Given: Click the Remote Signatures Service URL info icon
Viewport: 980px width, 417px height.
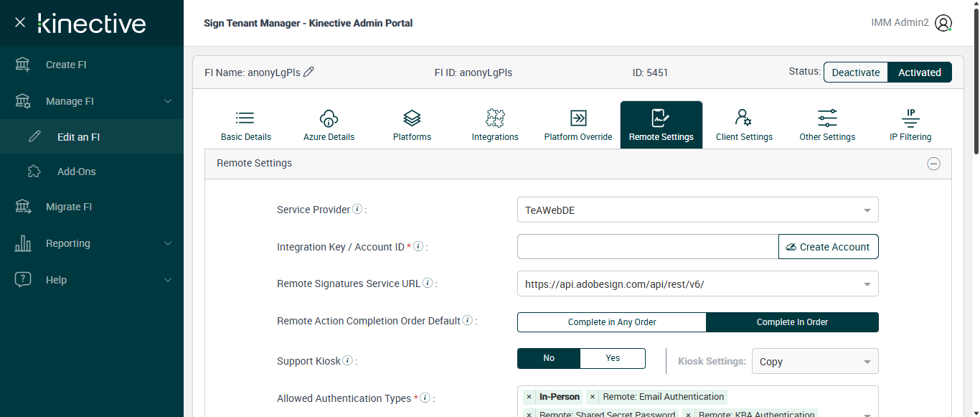Looking at the screenshot, I should click(x=428, y=284).
